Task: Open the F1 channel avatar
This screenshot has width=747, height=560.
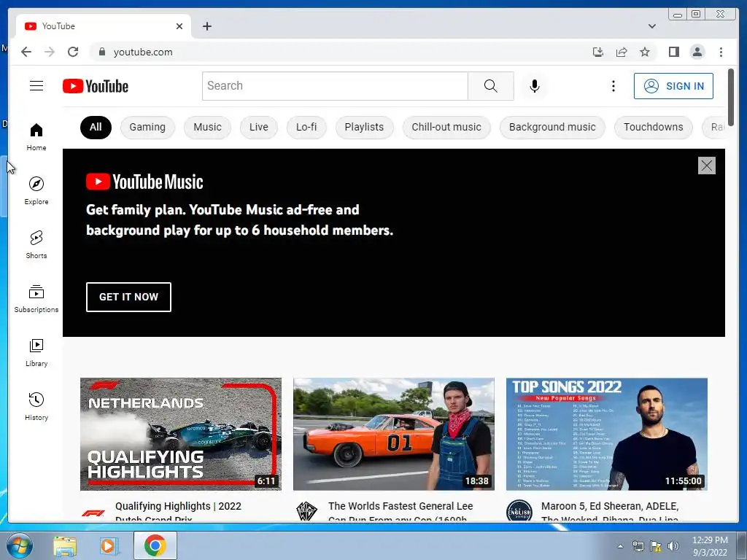Action: [93, 512]
